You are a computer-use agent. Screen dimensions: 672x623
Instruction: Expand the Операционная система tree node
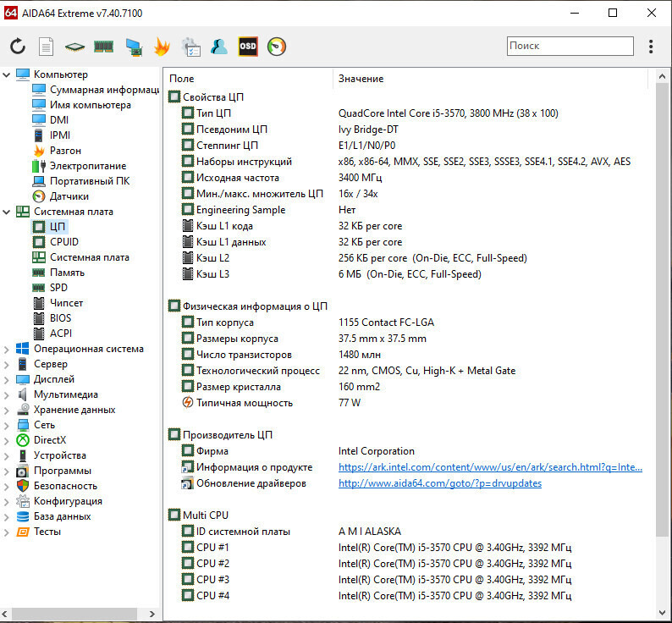tap(7, 349)
